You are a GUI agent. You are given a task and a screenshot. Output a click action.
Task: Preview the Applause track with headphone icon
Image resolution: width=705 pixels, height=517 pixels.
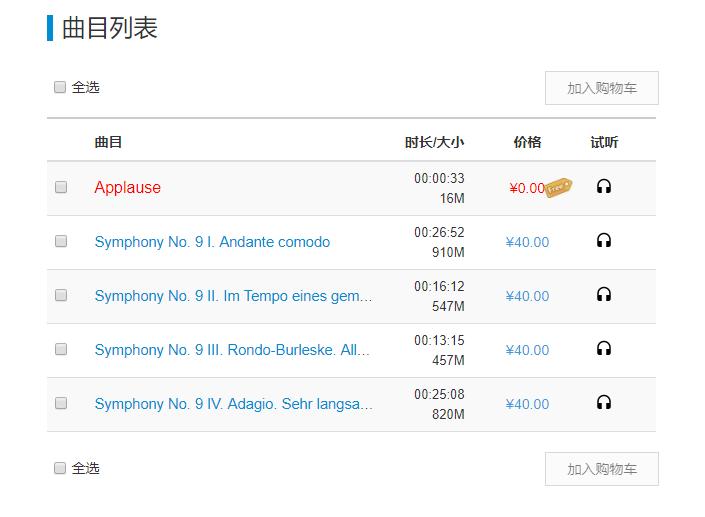(x=603, y=186)
